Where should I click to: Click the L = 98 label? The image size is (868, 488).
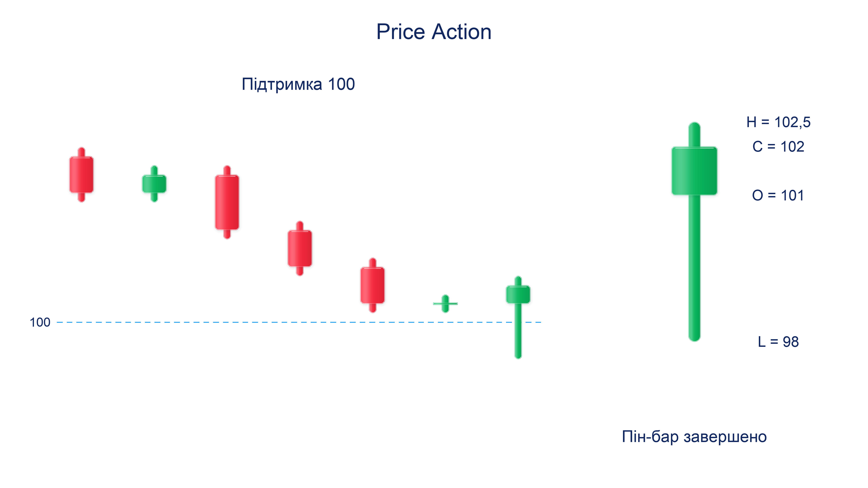coord(778,342)
